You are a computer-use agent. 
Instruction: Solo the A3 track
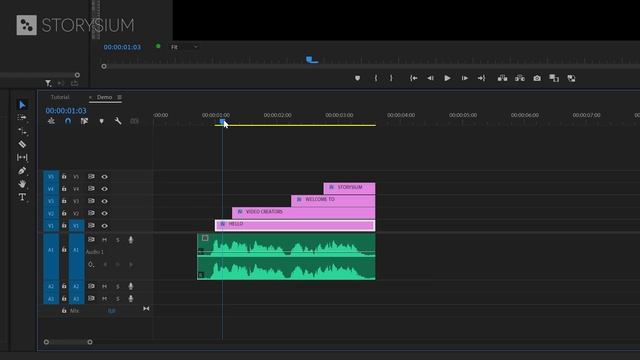pyautogui.click(x=118, y=299)
